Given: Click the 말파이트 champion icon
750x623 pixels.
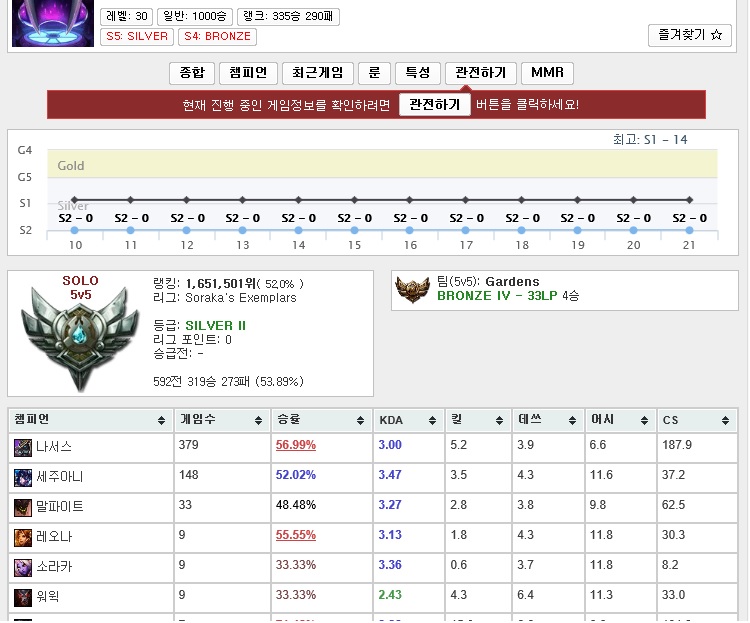Looking at the screenshot, I should (22, 508).
